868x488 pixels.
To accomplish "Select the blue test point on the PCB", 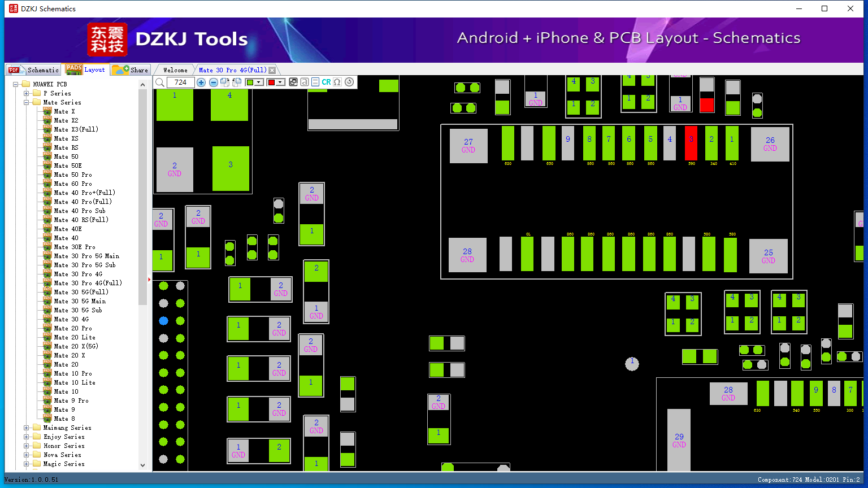I will tap(163, 321).
